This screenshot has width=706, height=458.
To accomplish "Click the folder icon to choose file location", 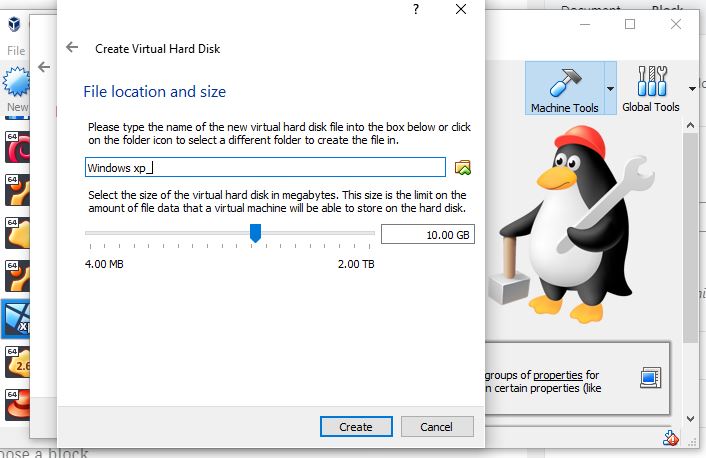I will [x=462, y=168].
